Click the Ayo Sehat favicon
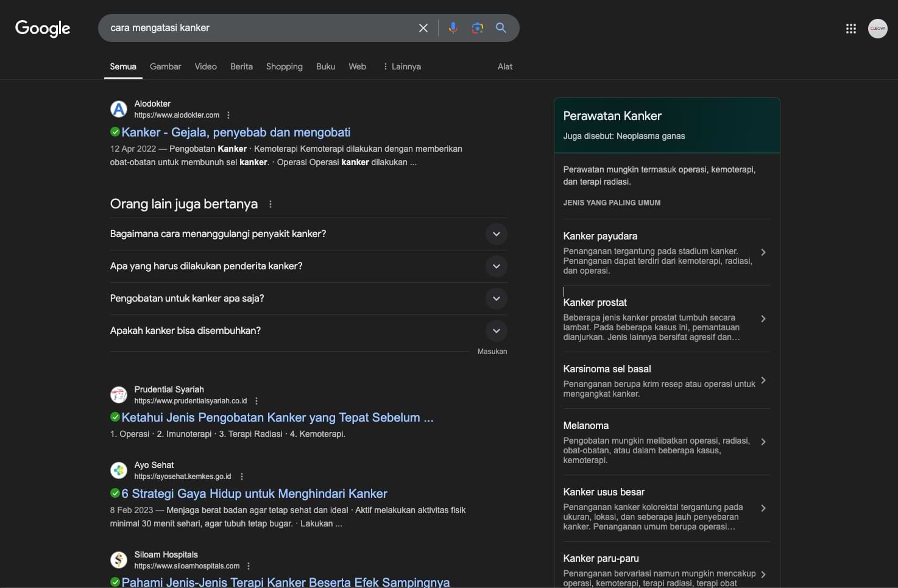Screen dimensions: 898x588 point(119,470)
